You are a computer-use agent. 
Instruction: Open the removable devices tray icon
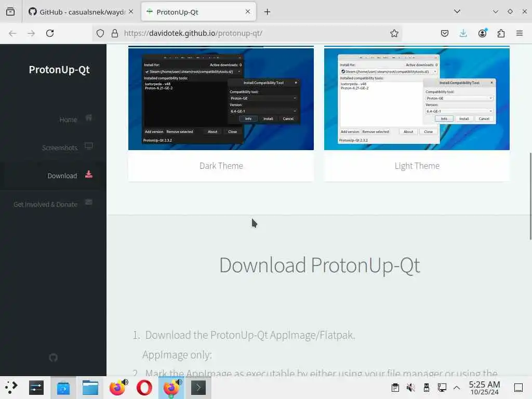[427, 388]
